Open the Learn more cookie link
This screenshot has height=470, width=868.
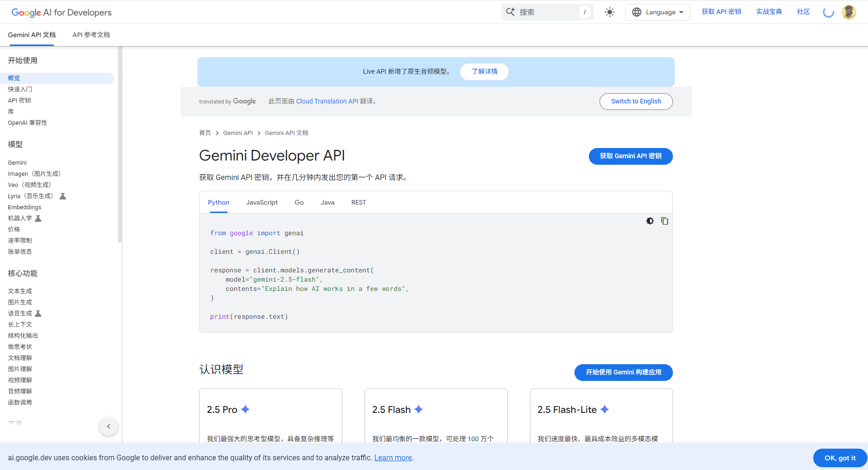[393, 458]
